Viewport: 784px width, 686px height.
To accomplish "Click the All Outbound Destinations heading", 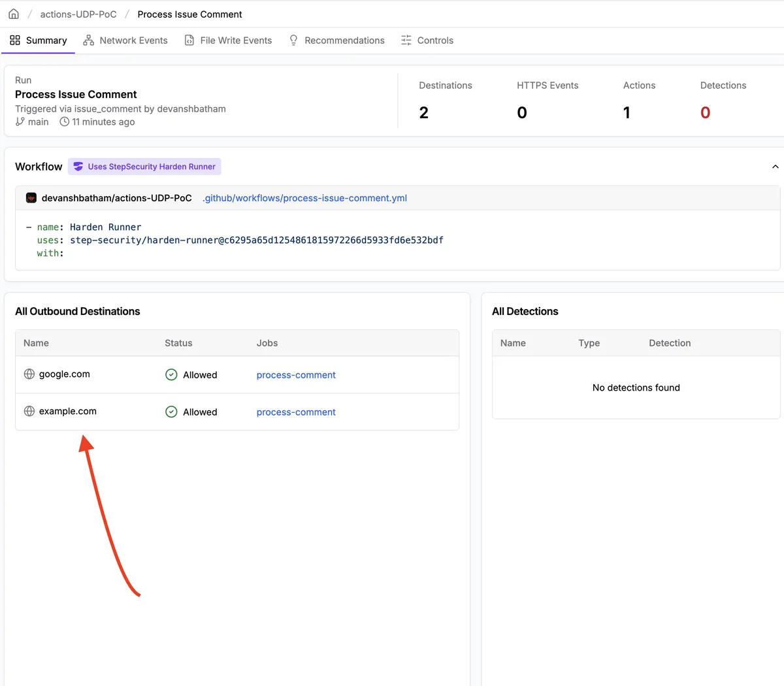I will tap(78, 312).
